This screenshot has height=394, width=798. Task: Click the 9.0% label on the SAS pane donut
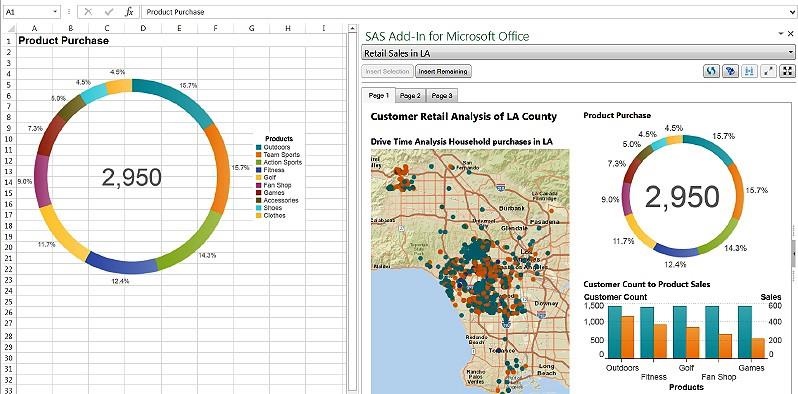coord(610,200)
